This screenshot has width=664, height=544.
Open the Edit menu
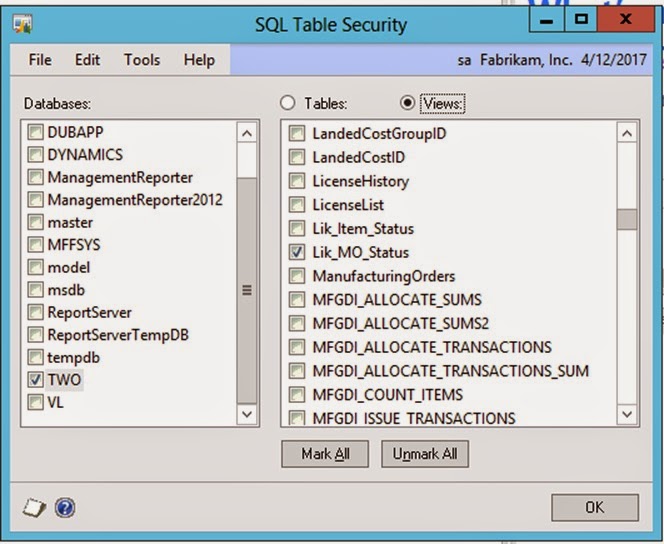coord(87,60)
